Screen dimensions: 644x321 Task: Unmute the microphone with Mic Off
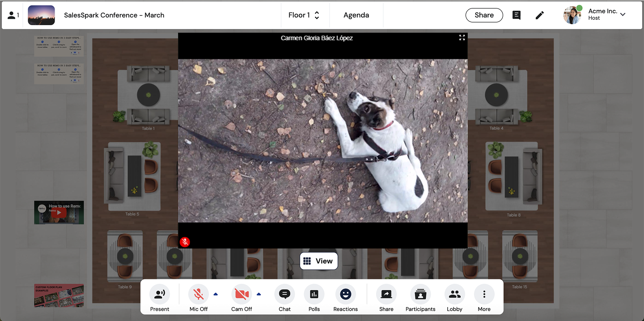199,295
